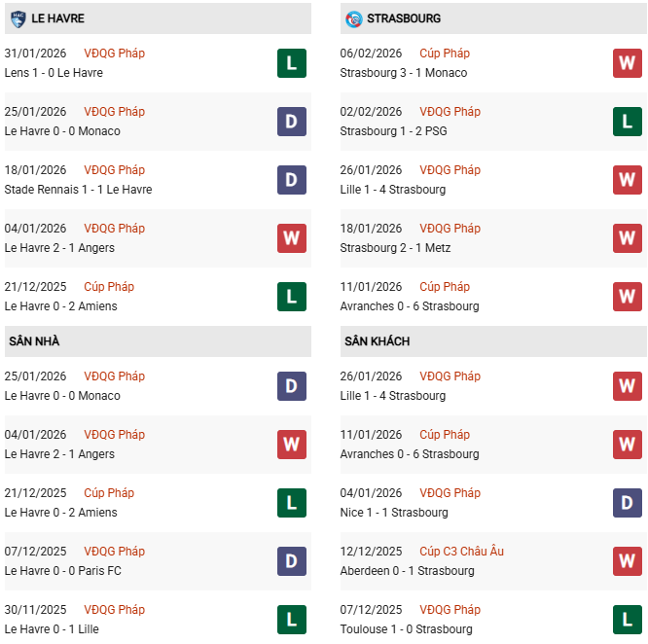Select the W badge for Strasbourg 3-1 Monaco

(x=627, y=63)
